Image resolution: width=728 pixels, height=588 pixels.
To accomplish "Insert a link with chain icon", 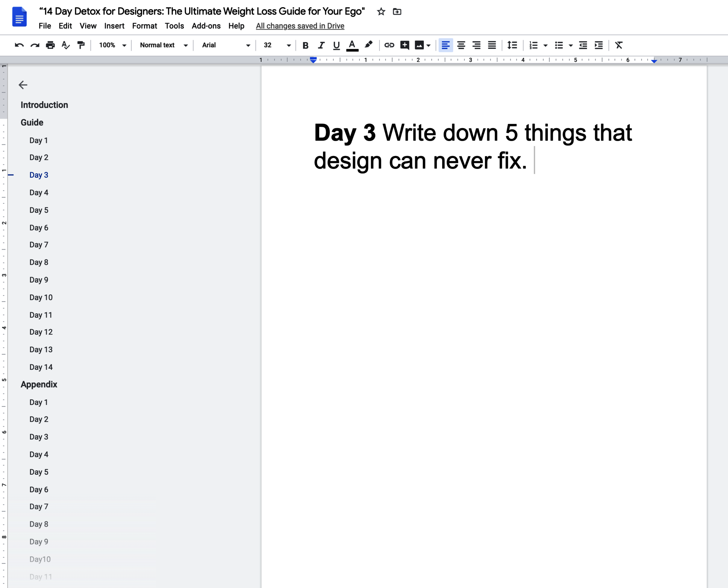I will point(389,45).
